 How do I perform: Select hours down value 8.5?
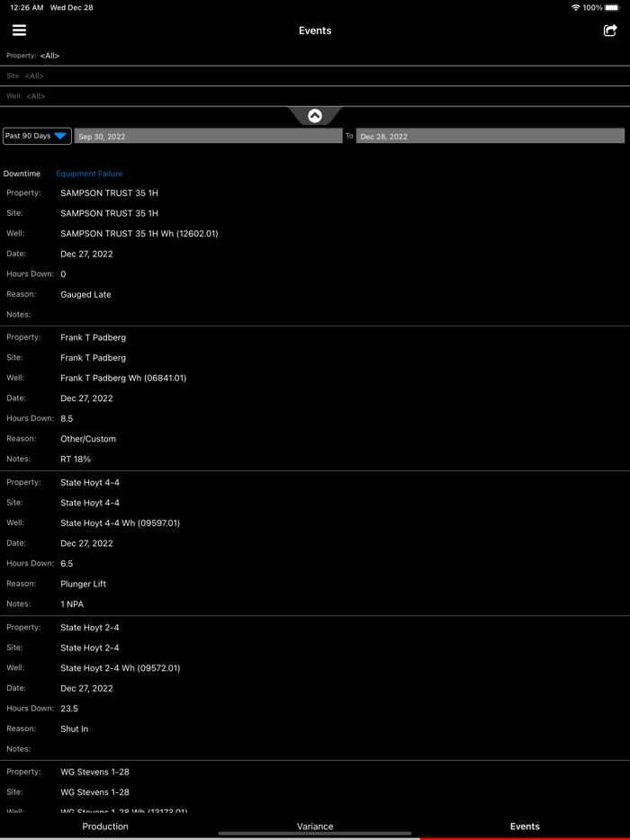pos(67,418)
